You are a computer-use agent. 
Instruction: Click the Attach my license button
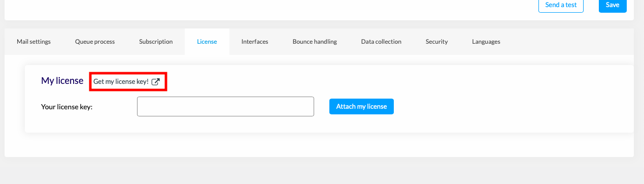[361, 107]
